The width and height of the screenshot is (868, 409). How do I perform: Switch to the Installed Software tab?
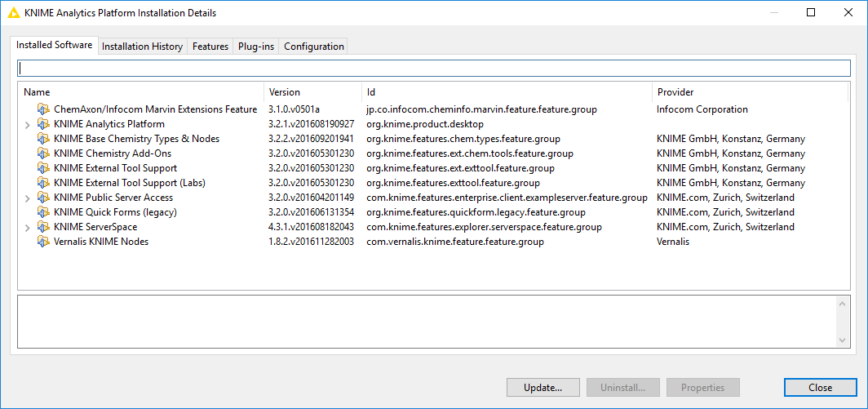(x=54, y=46)
